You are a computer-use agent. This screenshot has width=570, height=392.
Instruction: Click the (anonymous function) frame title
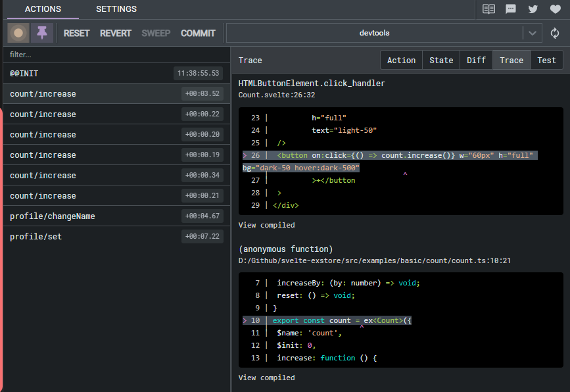(x=285, y=249)
